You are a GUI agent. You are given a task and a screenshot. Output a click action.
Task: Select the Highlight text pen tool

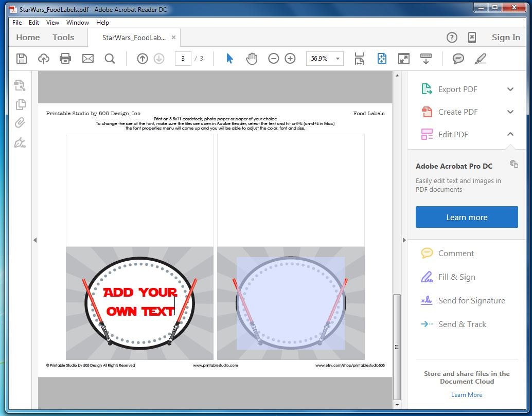[481, 59]
